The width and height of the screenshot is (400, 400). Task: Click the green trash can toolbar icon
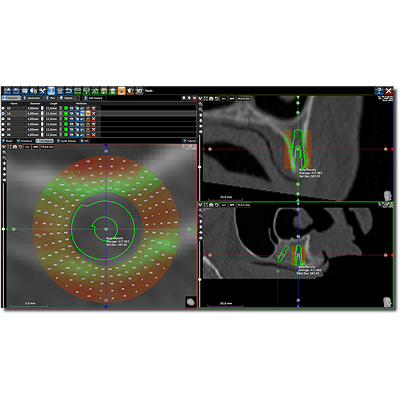coord(113,91)
